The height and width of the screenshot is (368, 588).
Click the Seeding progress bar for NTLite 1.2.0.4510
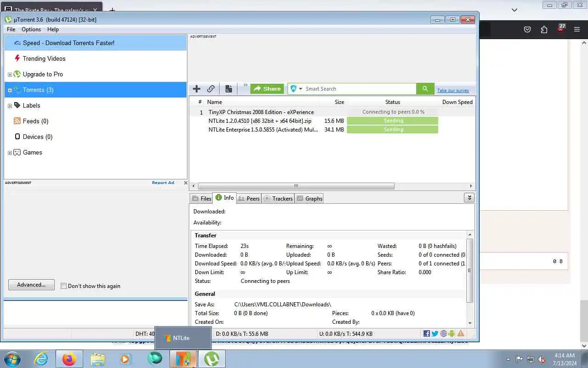click(393, 121)
